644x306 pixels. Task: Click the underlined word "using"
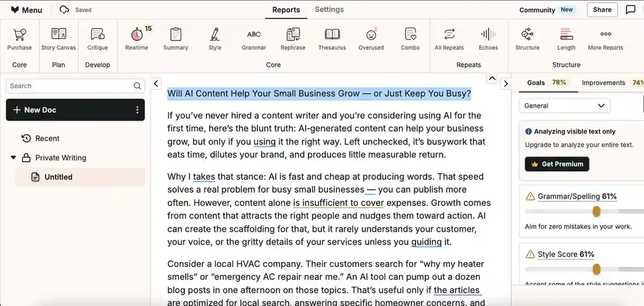point(264,142)
